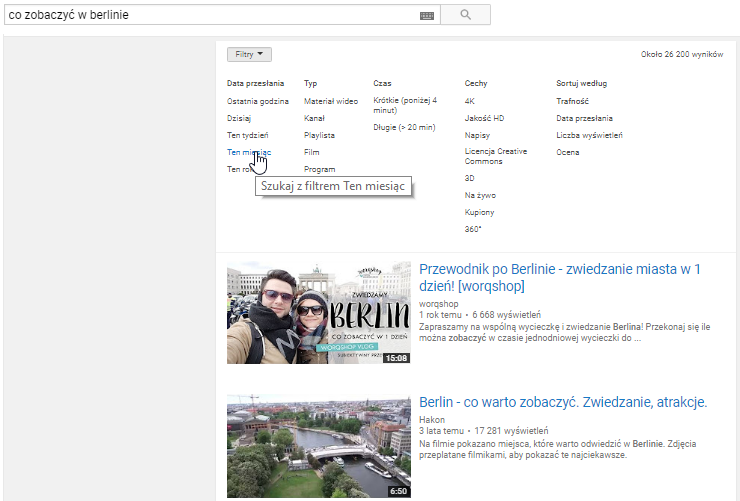Image resolution: width=740 pixels, height=501 pixels.
Task: Expand the Filtry dropdown
Action: [249, 55]
